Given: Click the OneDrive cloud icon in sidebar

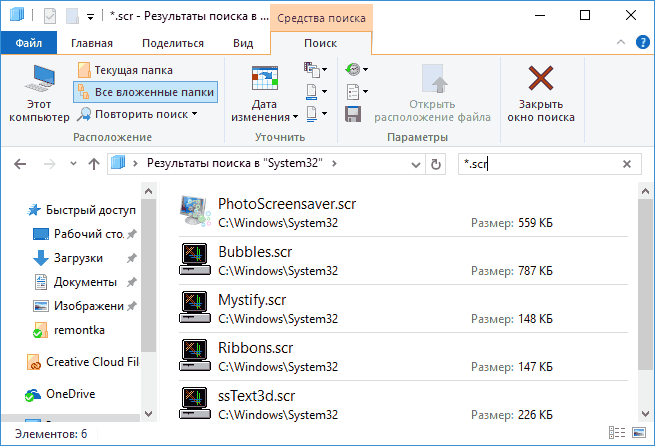Looking at the screenshot, I should [x=32, y=394].
